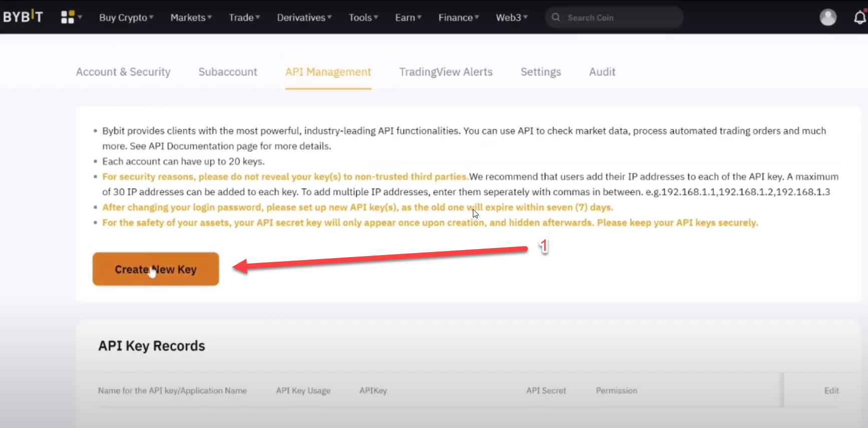Click the Edit column header
868x428 pixels.
coord(831,390)
